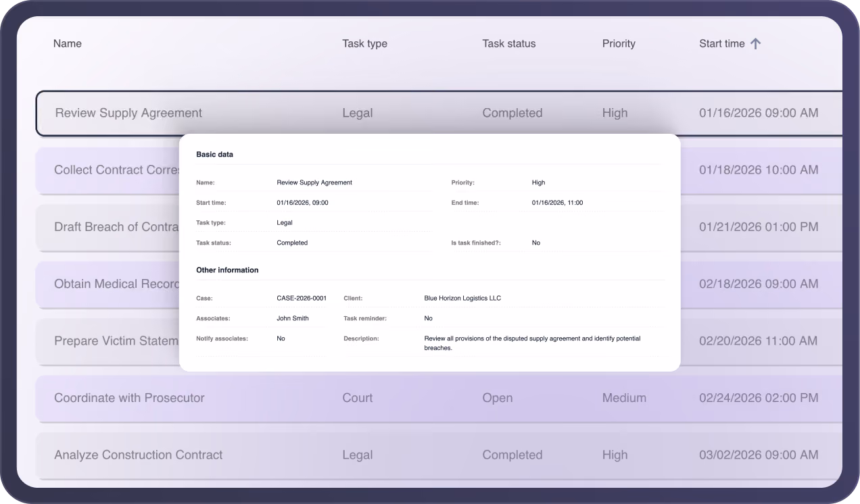
Task: Click the case number CASE-2026-0001
Action: (302, 298)
